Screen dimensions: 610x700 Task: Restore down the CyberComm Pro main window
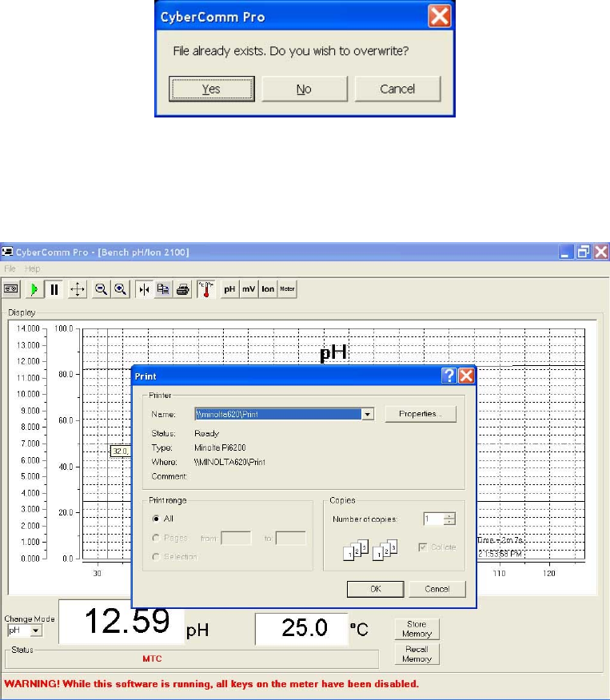[x=583, y=252]
